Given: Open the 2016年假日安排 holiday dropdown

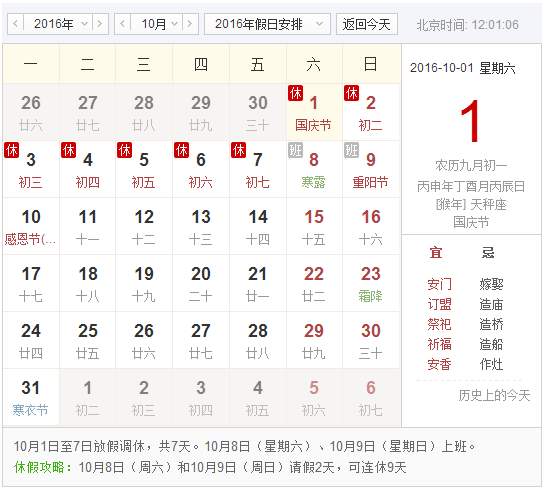Looking at the screenshot, I should coord(267,24).
